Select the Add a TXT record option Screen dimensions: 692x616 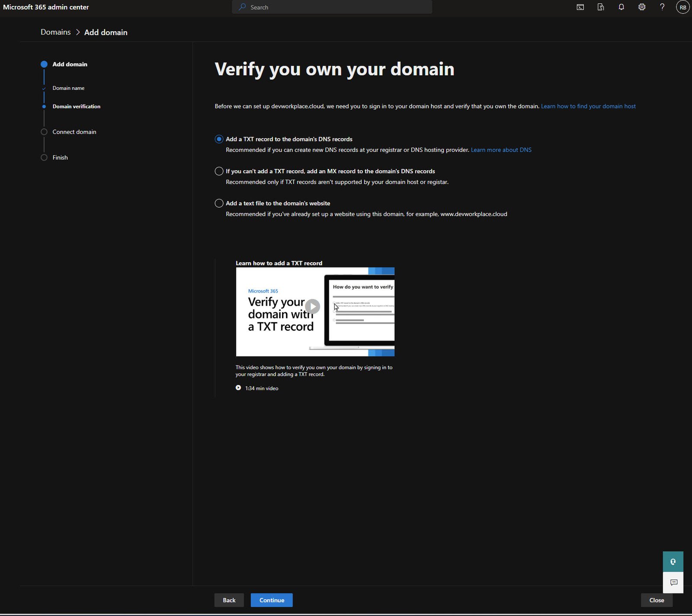(219, 139)
